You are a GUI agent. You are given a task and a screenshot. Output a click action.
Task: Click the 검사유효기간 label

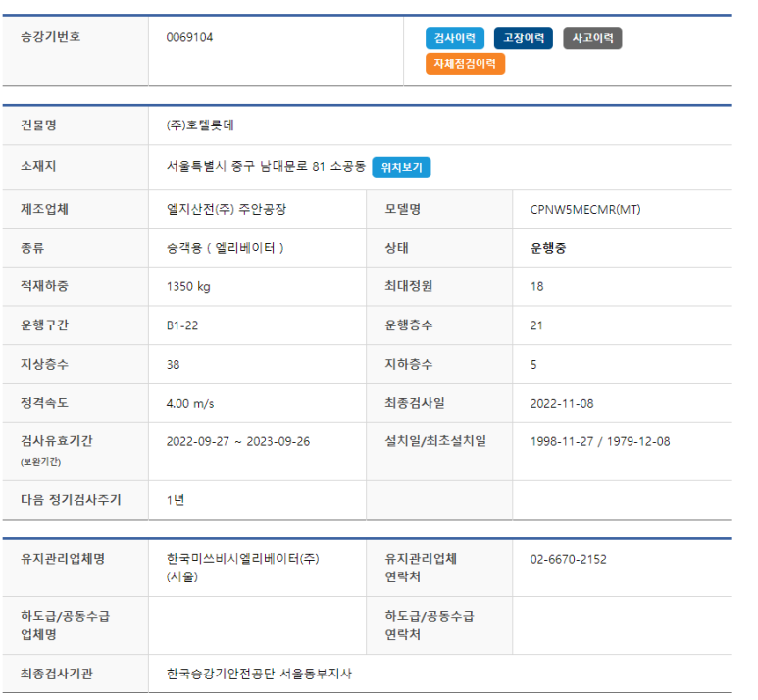pyautogui.click(x=56, y=441)
